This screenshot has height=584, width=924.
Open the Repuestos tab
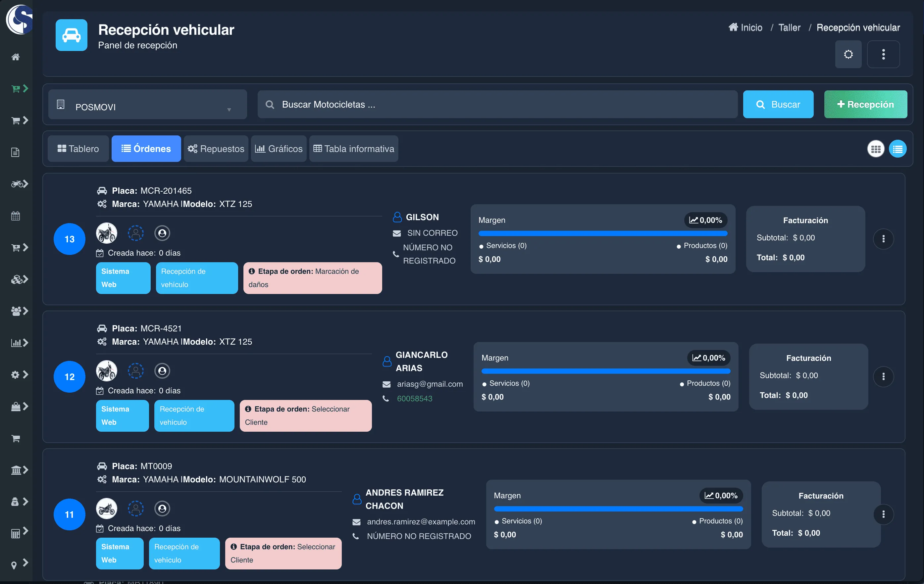pyautogui.click(x=216, y=149)
